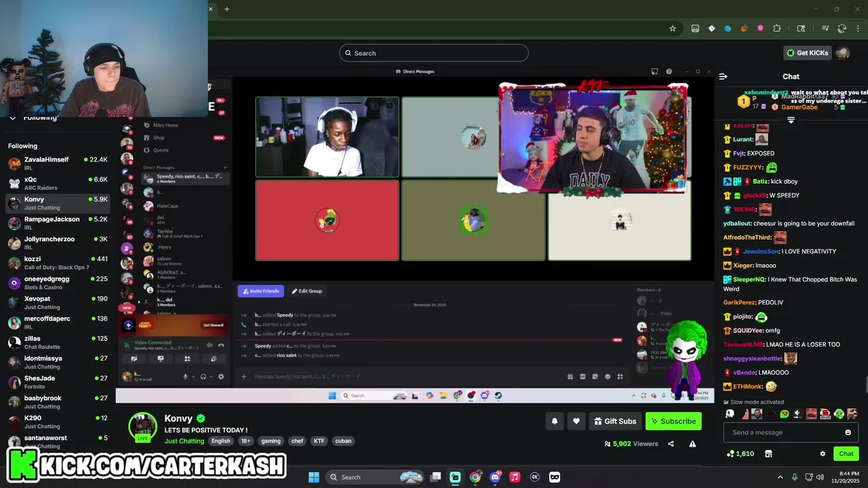The width and height of the screenshot is (868, 488).
Task: Open RampageJackson channel in sidebar
Action: click(x=58, y=223)
